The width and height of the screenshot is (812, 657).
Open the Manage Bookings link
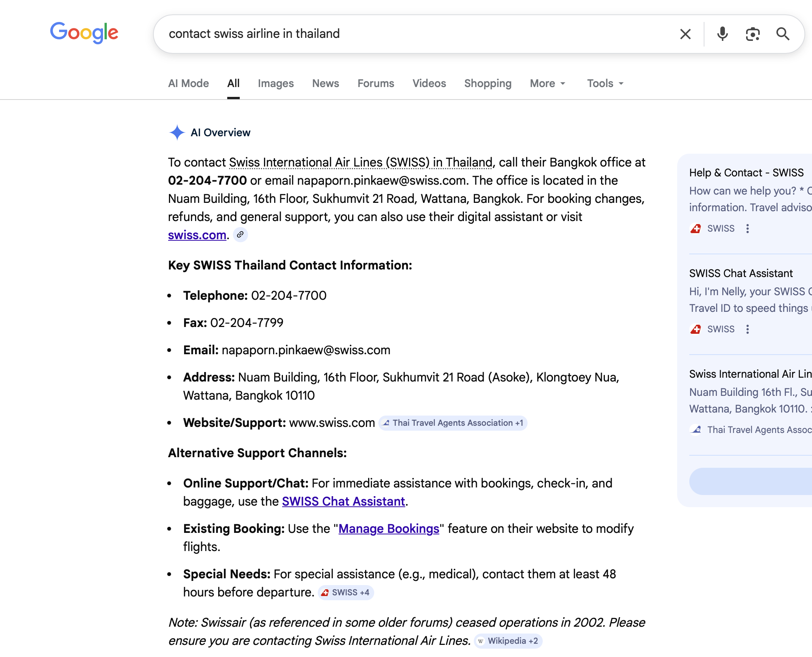click(x=389, y=529)
